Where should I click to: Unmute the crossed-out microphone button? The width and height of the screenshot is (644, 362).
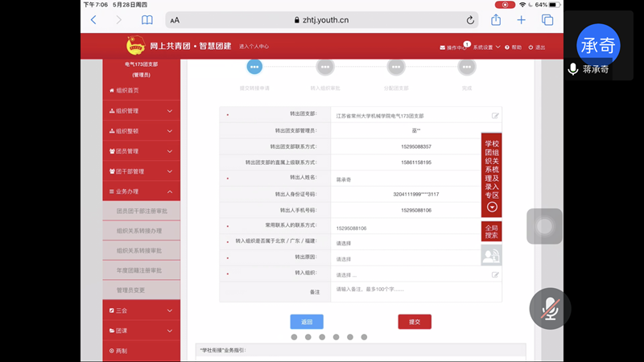[550, 308]
